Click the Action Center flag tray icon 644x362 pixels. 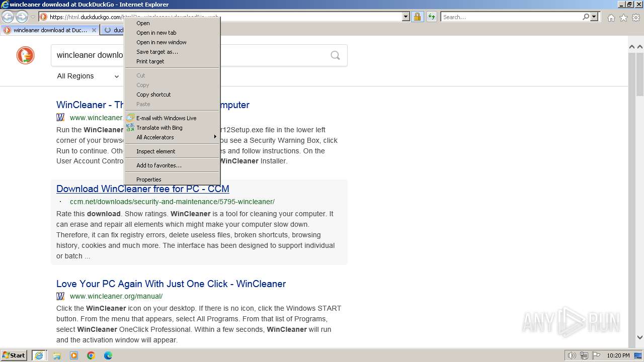click(x=596, y=355)
